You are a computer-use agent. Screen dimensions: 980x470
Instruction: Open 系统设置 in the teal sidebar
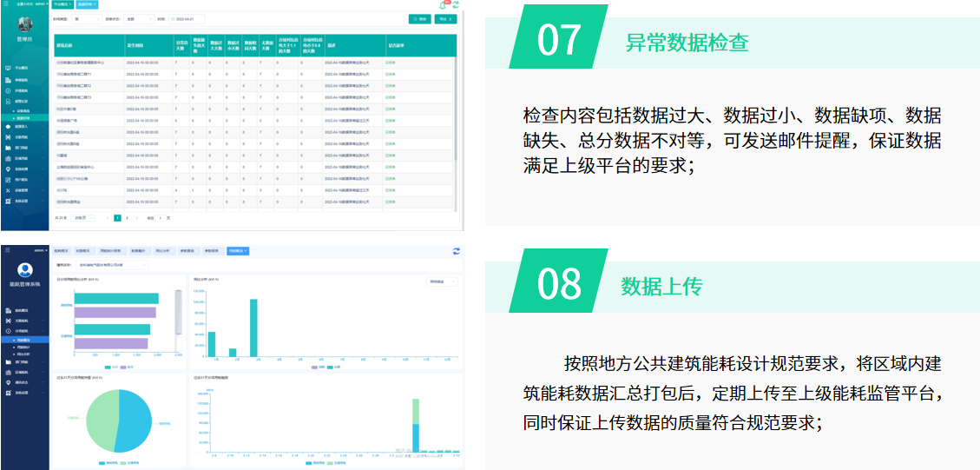click(x=24, y=201)
